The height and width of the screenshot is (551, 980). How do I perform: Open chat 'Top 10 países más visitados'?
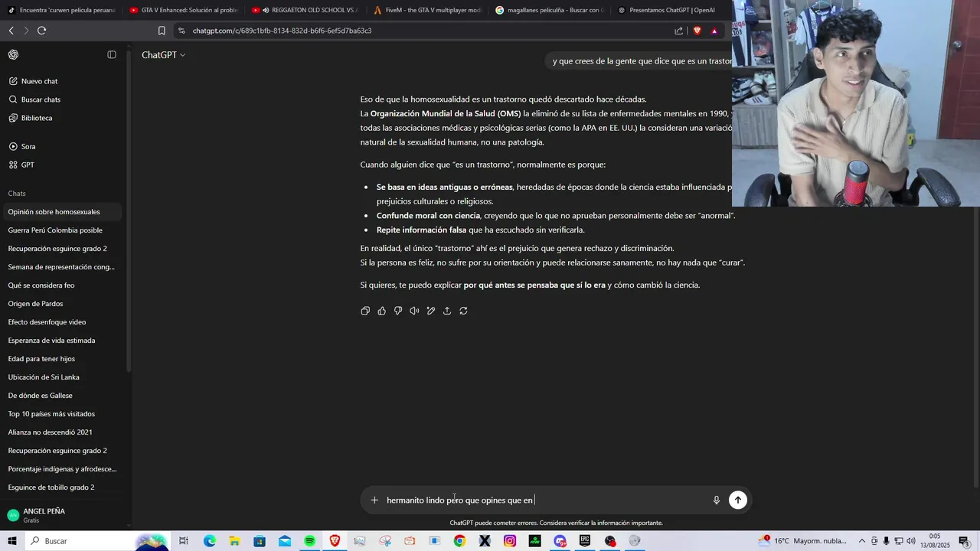click(x=62, y=414)
